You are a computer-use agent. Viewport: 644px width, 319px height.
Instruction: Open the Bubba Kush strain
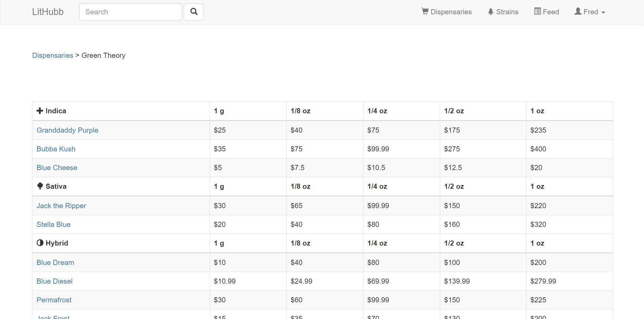[56, 149]
